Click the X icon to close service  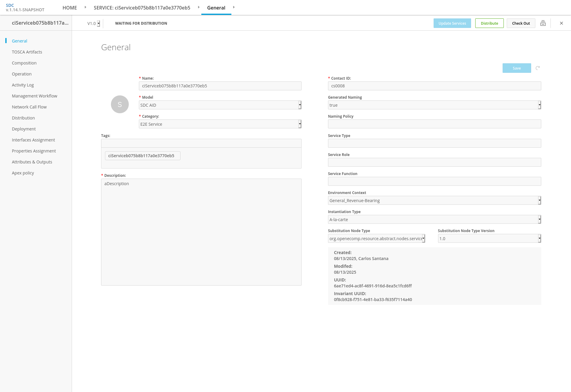pos(561,23)
